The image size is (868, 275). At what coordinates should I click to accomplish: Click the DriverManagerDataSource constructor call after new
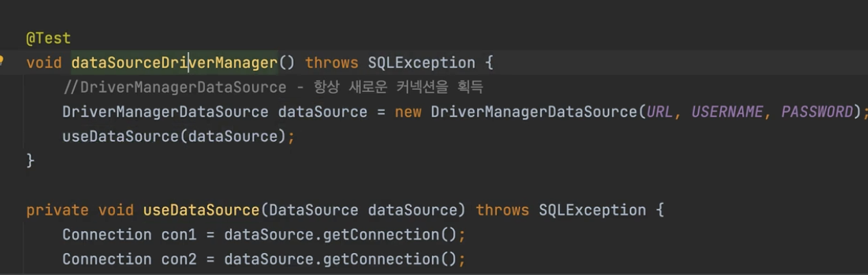click(534, 112)
